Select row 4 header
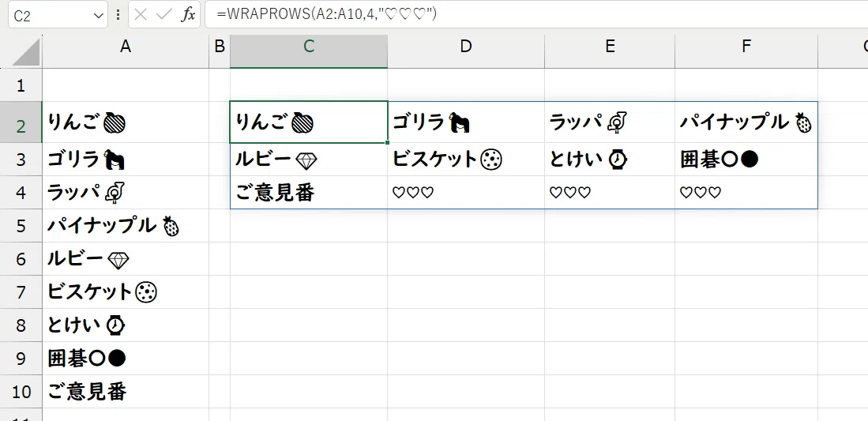 pyautogui.click(x=21, y=193)
